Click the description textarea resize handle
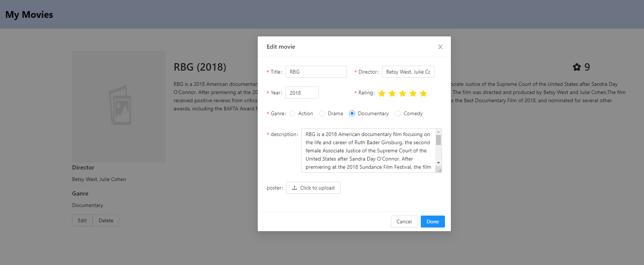This screenshot has width=644, height=265. click(439, 170)
